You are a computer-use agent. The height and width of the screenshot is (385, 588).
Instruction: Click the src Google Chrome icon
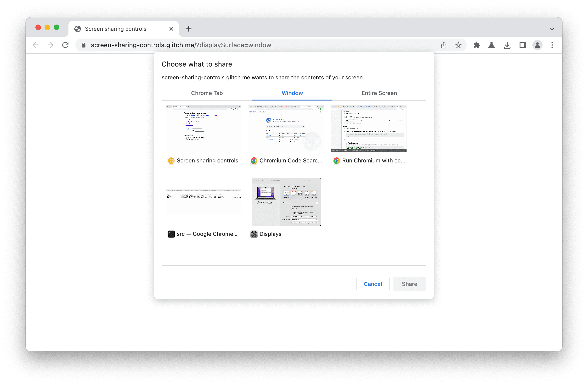coord(170,234)
